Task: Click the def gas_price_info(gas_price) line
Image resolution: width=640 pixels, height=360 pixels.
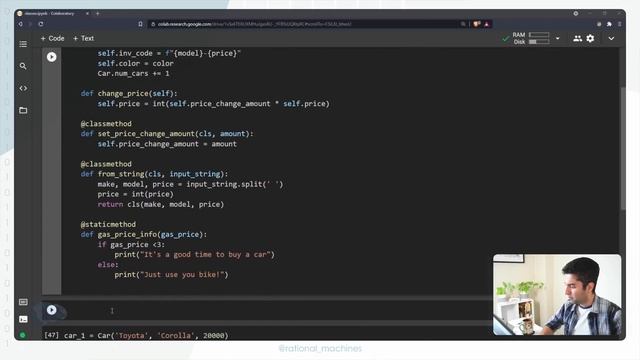Action: [144, 235]
